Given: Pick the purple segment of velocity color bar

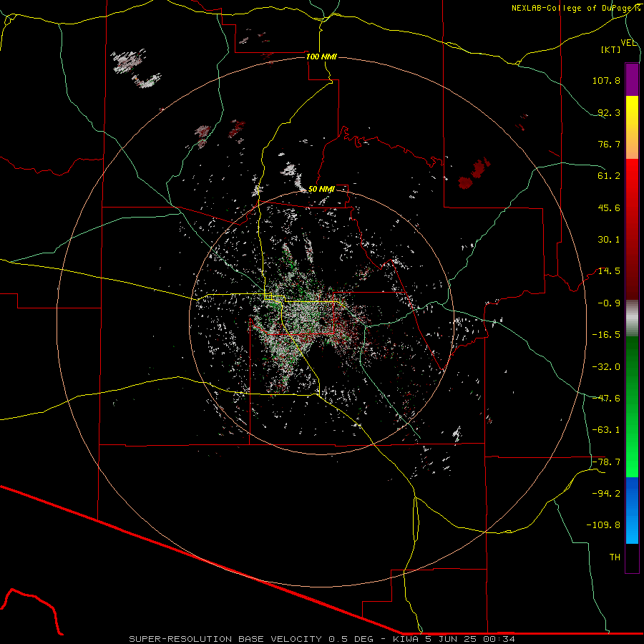Looking at the screenshot, I should click(x=632, y=79).
